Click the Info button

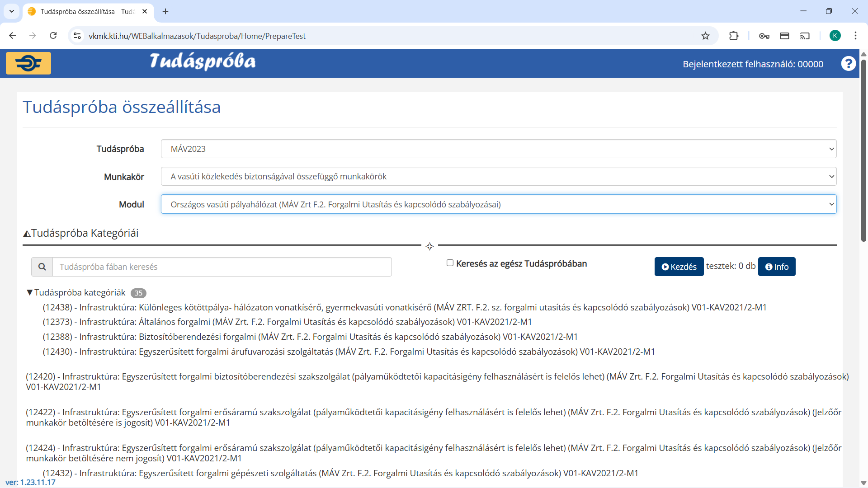776,267
